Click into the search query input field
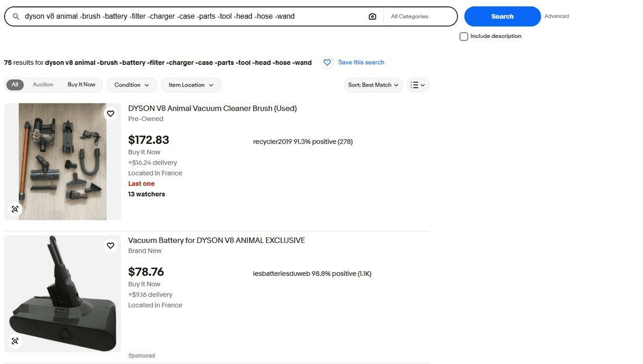 pos(193,16)
